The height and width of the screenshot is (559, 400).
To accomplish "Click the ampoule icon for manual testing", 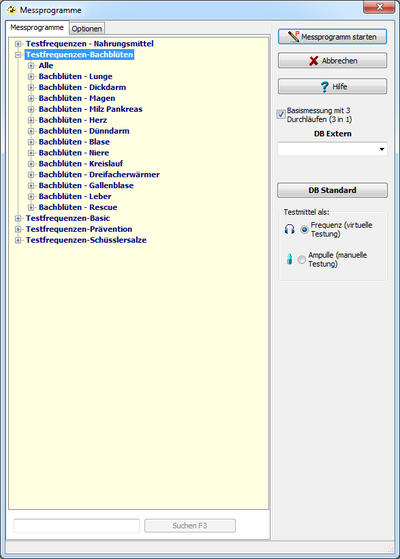I will [289, 259].
